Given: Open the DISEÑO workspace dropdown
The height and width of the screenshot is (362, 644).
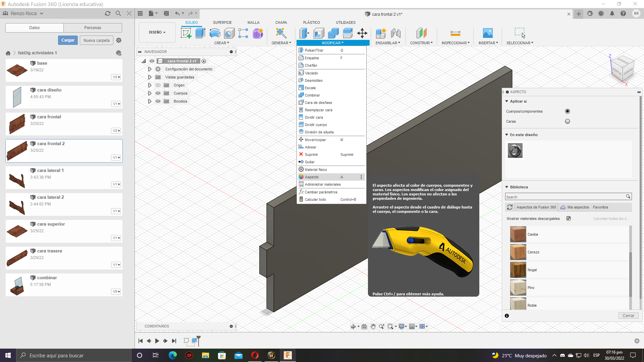Looking at the screenshot, I should click(157, 33).
